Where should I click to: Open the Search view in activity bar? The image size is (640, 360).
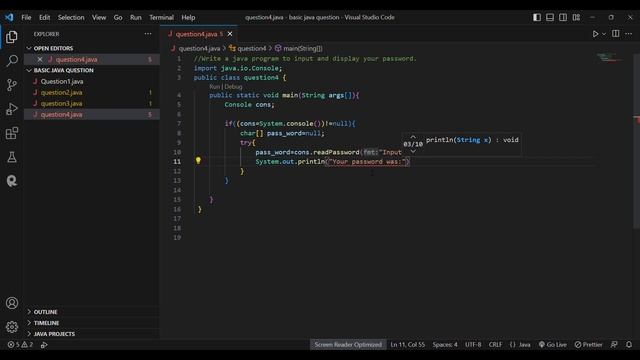[x=12, y=61]
